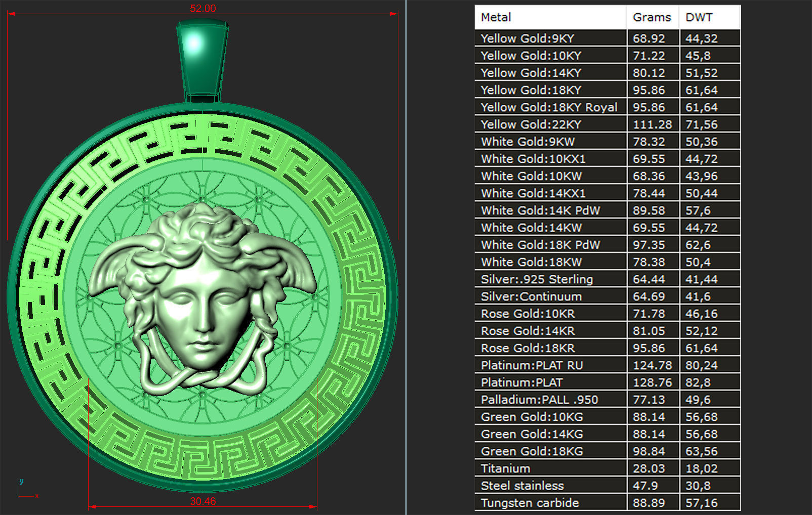Viewport: 812px width, 515px height.
Task: Click the Grams column header
Action: pos(653,17)
